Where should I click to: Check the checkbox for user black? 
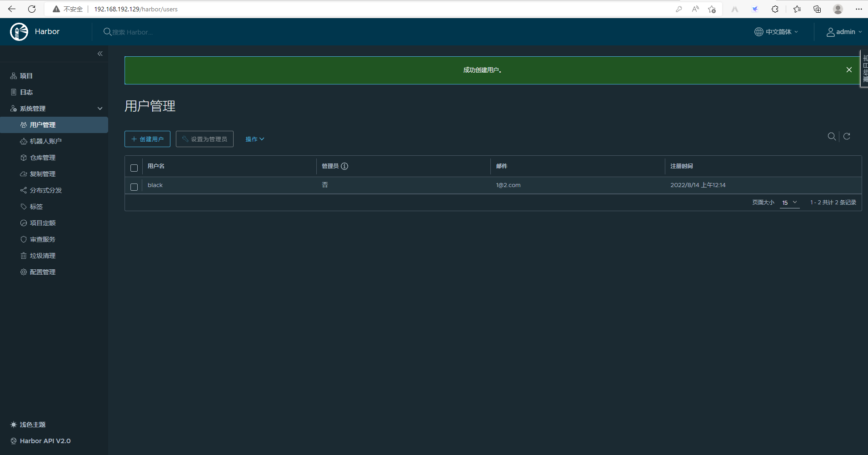[134, 187]
